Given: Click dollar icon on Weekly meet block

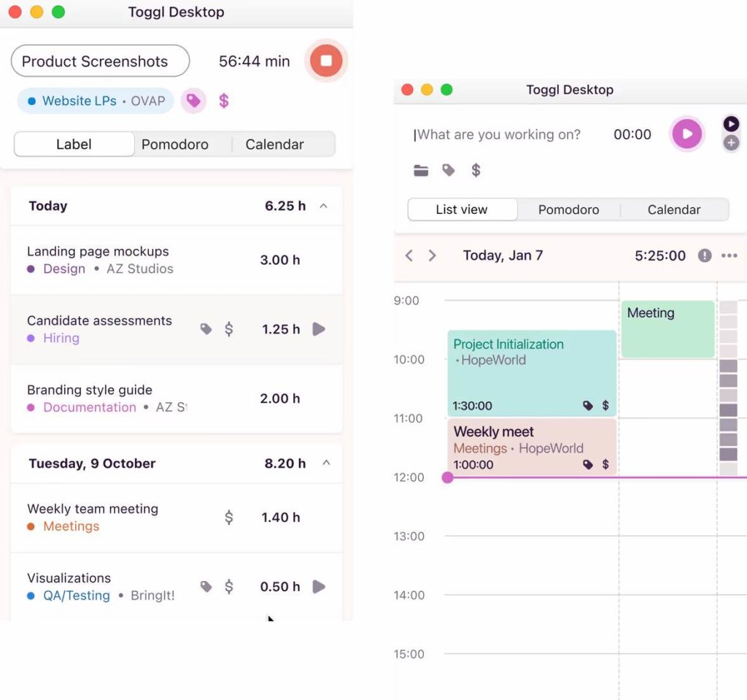Looking at the screenshot, I should [605, 464].
